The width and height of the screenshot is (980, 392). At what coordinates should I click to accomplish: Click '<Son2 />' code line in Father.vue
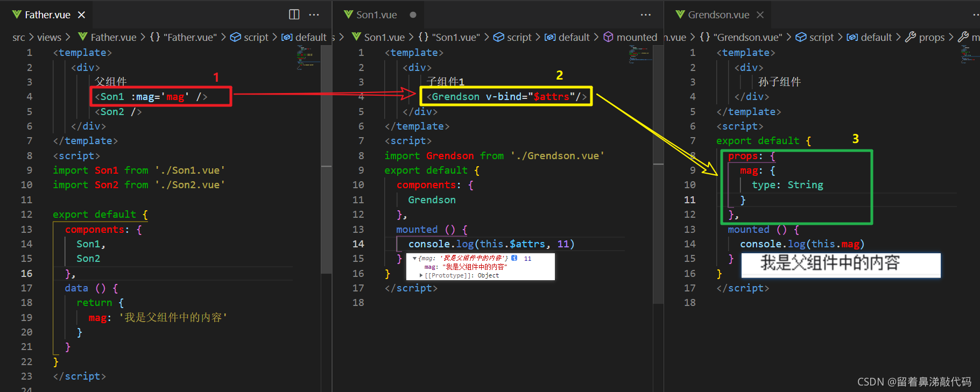(x=118, y=111)
